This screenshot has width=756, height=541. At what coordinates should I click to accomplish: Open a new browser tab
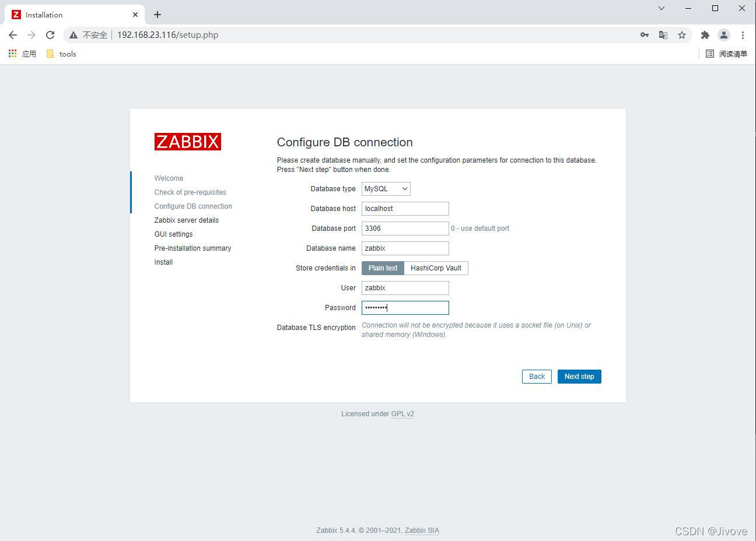[157, 15]
